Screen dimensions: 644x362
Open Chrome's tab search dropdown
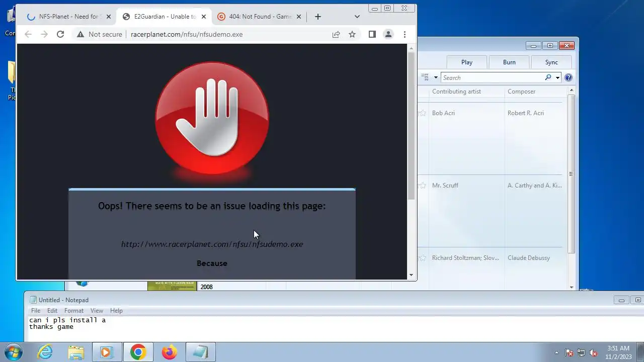[x=357, y=17]
